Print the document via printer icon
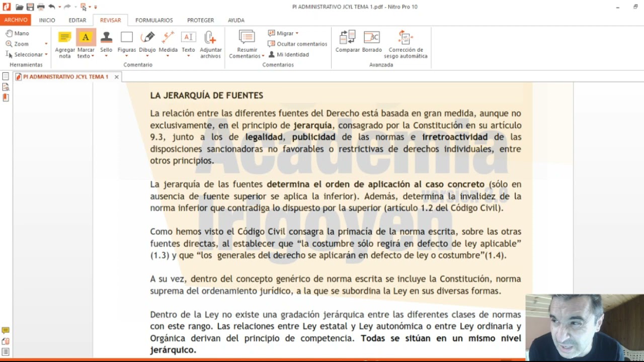This screenshot has width=644, height=362. tap(41, 7)
